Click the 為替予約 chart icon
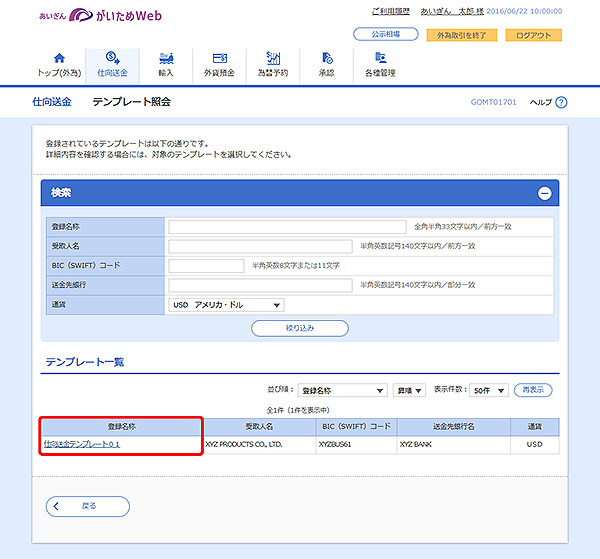 (273, 58)
